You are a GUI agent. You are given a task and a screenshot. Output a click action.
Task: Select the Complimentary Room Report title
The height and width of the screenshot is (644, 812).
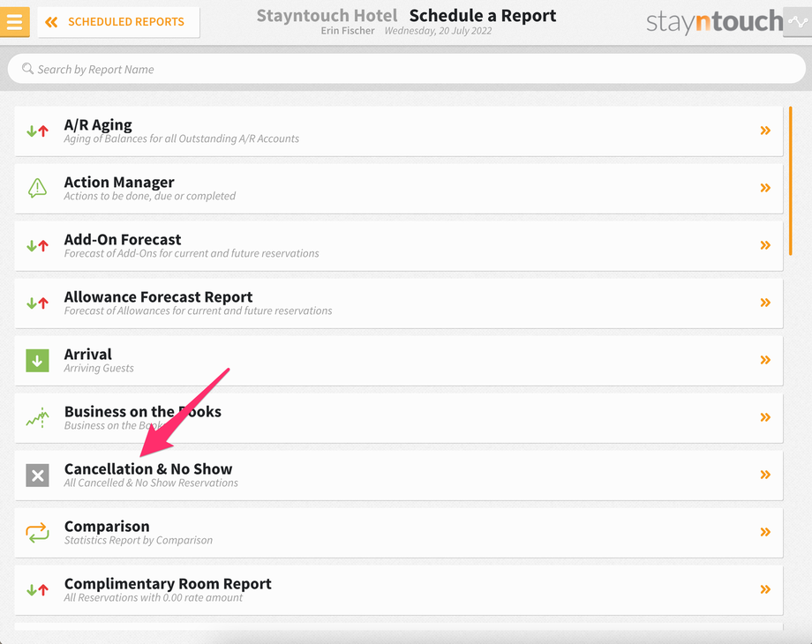pyautogui.click(x=168, y=584)
